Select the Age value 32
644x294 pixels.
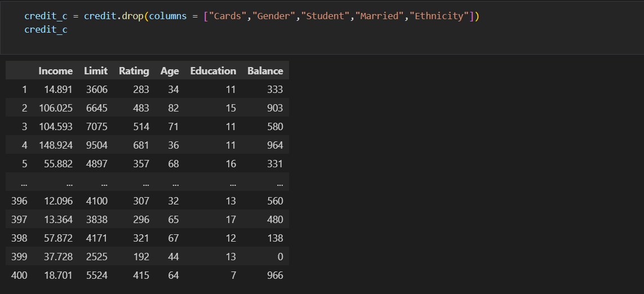pos(174,201)
